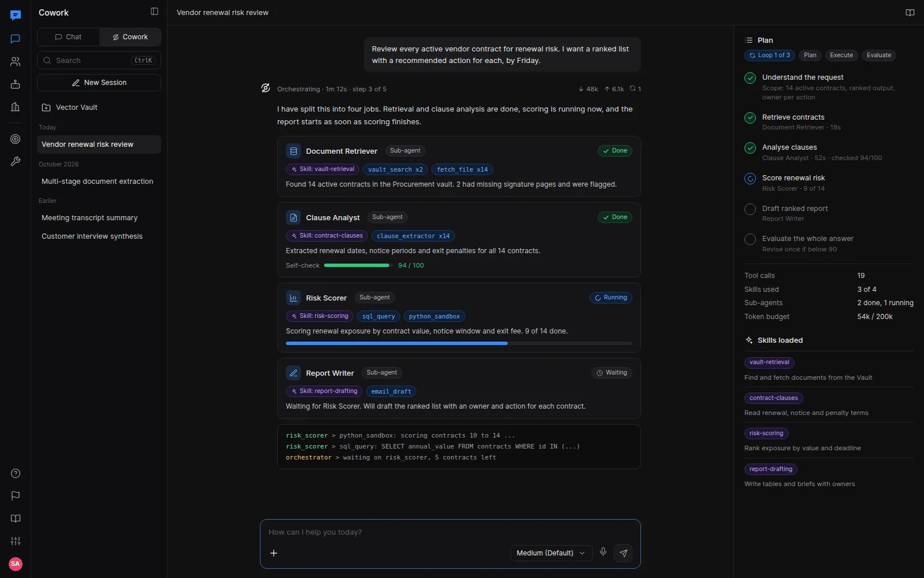
Task: Switch to the Chat tab
Action: point(68,37)
